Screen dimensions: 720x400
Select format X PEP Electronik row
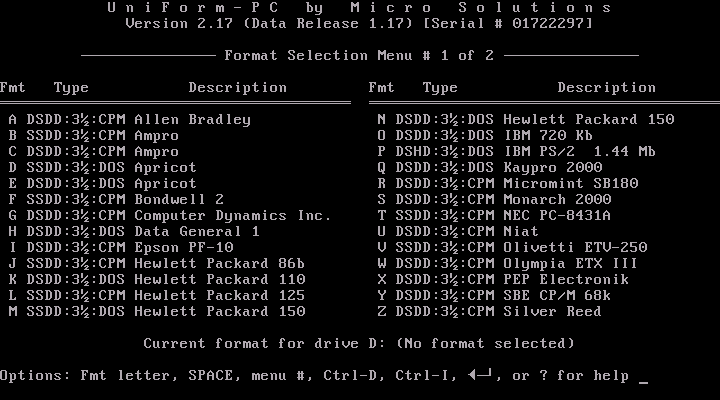tap(503, 279)
